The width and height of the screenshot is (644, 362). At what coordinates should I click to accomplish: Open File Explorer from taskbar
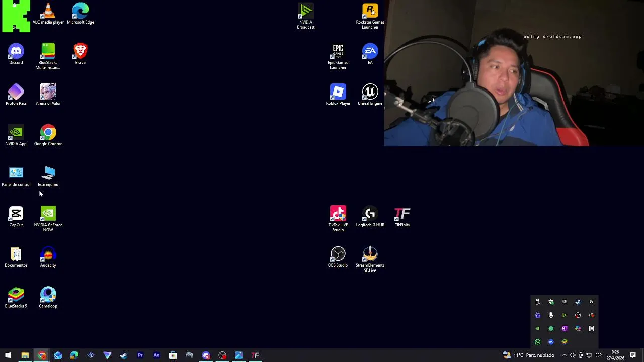pos(25,355)
